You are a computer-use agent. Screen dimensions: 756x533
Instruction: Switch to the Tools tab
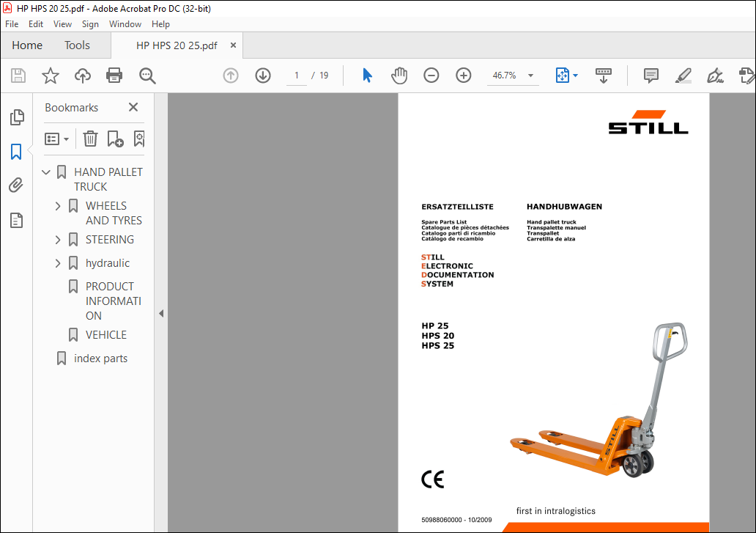coord(77,45)
